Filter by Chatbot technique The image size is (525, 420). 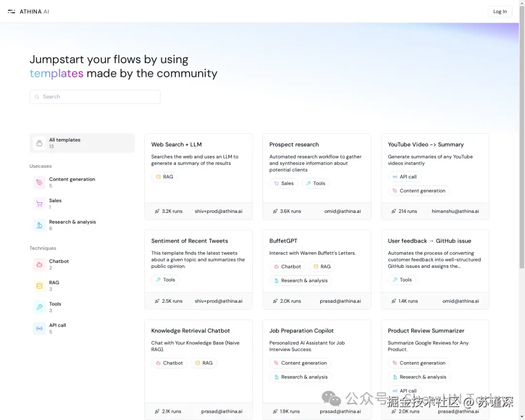82,264
